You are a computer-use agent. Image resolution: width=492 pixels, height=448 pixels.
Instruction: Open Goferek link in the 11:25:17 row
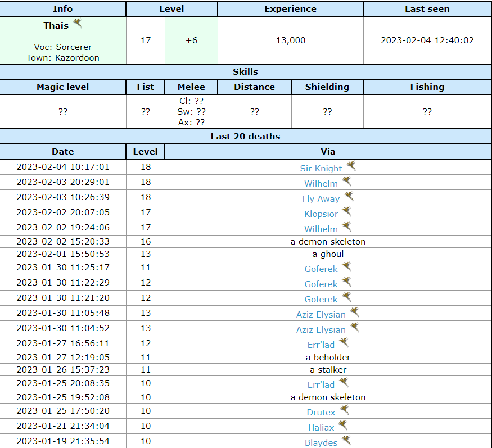pyautogui.click(x=321, y=269)
